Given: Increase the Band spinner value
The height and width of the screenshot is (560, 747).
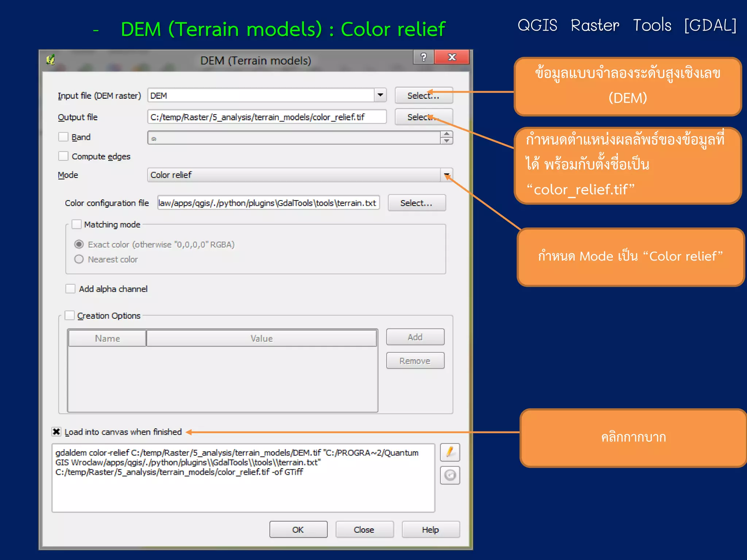Looking at the screenshot, I should click(x=446, y=134).
